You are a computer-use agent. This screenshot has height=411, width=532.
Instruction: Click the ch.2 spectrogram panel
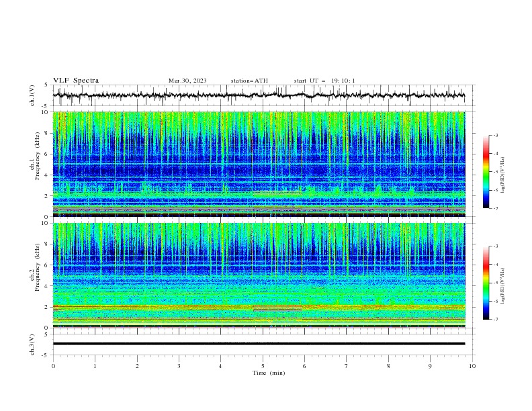(259, 275)
